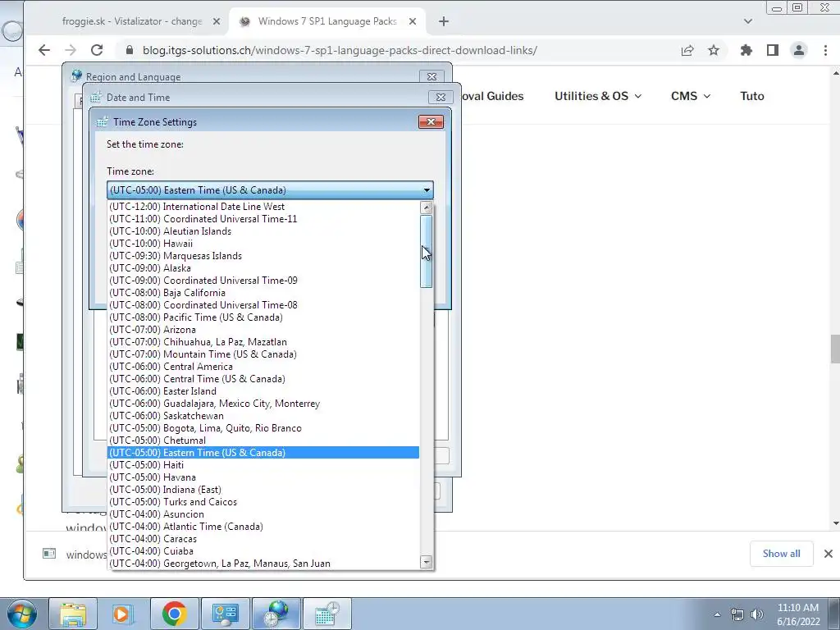Show all downloads button

click(781, 554)
